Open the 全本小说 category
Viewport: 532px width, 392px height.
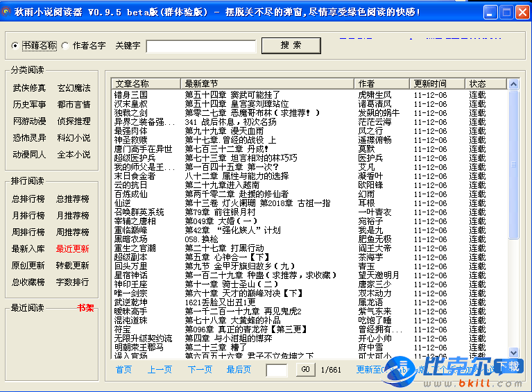tap(74, 155)
